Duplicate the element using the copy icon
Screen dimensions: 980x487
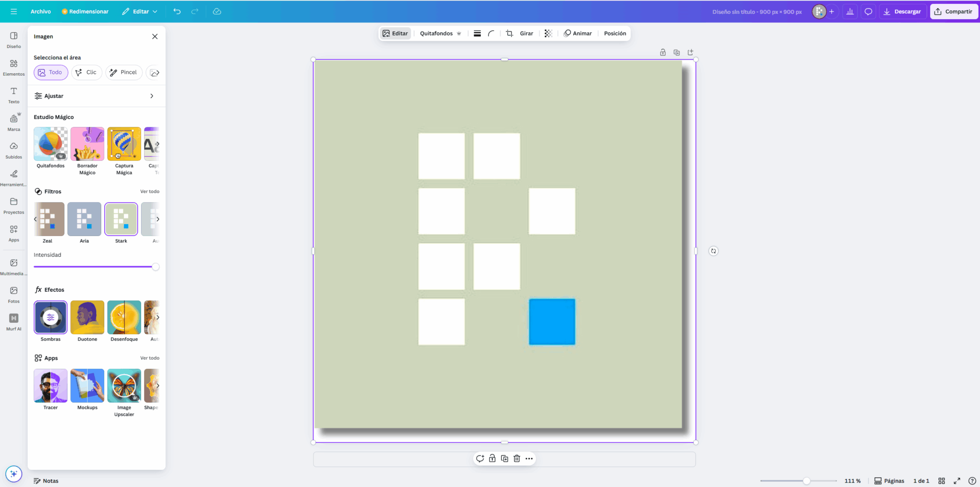[x=504, y=458]
